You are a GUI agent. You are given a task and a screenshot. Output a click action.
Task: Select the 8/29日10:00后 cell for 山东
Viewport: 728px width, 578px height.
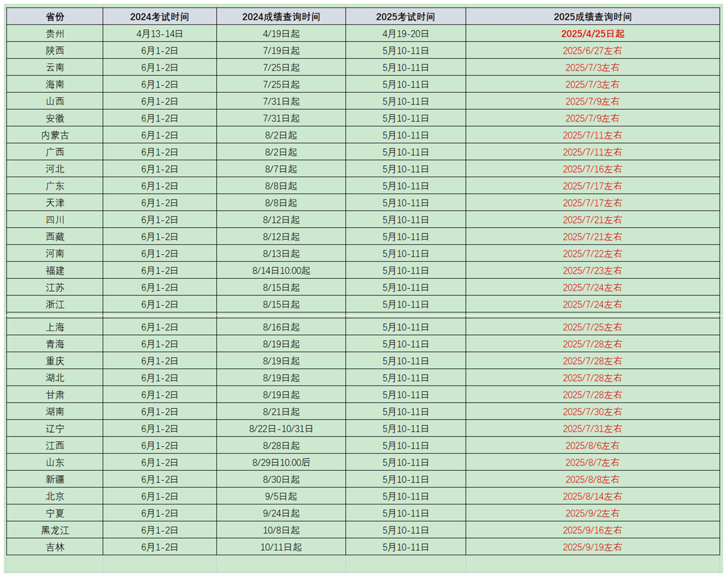click(x=281, y=462)
